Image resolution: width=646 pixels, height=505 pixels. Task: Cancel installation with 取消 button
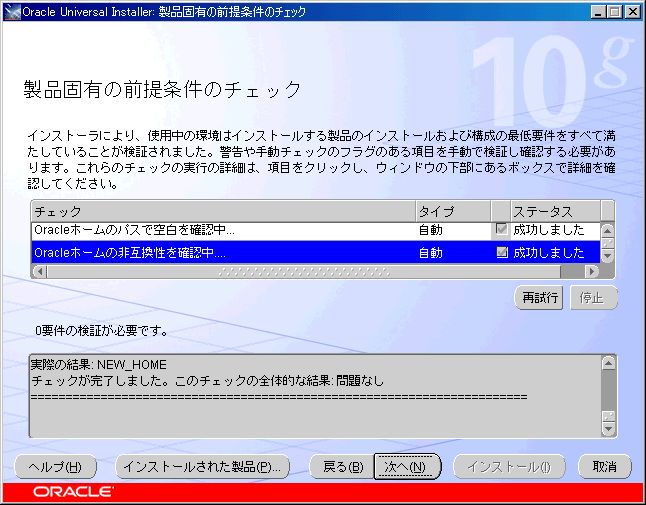coord(604,466)
